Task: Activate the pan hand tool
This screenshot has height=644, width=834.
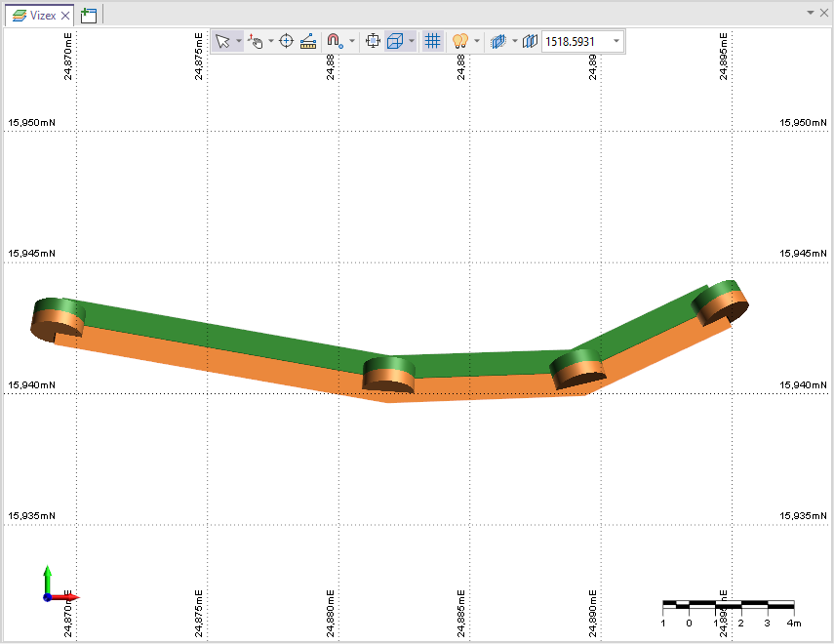Action: point(256,41)
